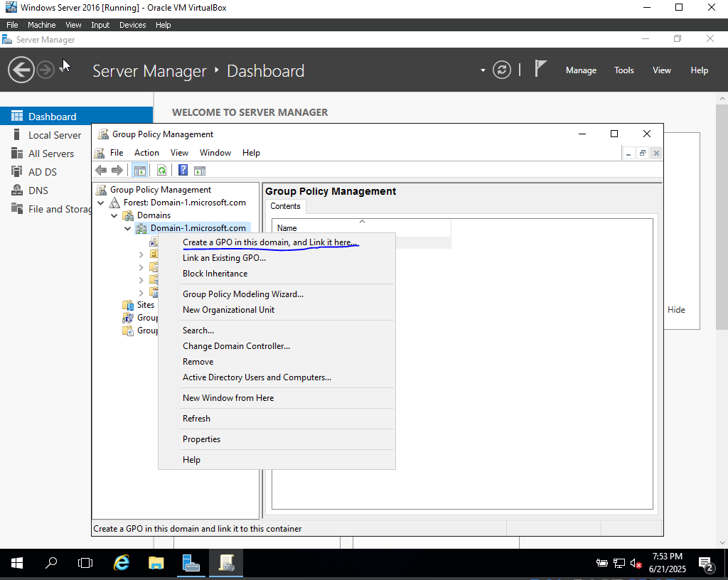Viewport: 728px width, 580px height.
Task: Click Forward arrow in Group Policy Management toolbar
Action: click(117, 171)
